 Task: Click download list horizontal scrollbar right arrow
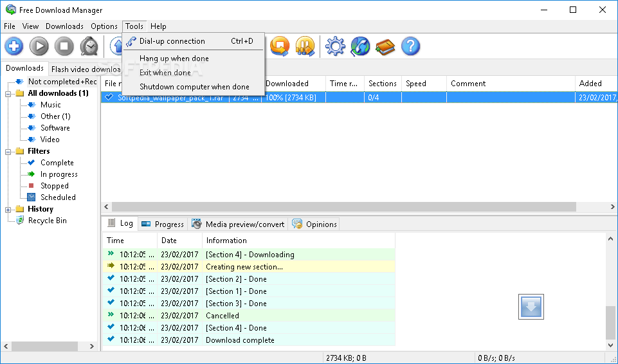[x=612, y=207]
